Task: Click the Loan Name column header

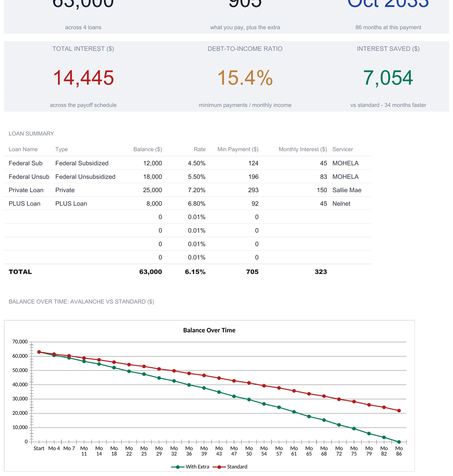Action: [x=23, y=149]
